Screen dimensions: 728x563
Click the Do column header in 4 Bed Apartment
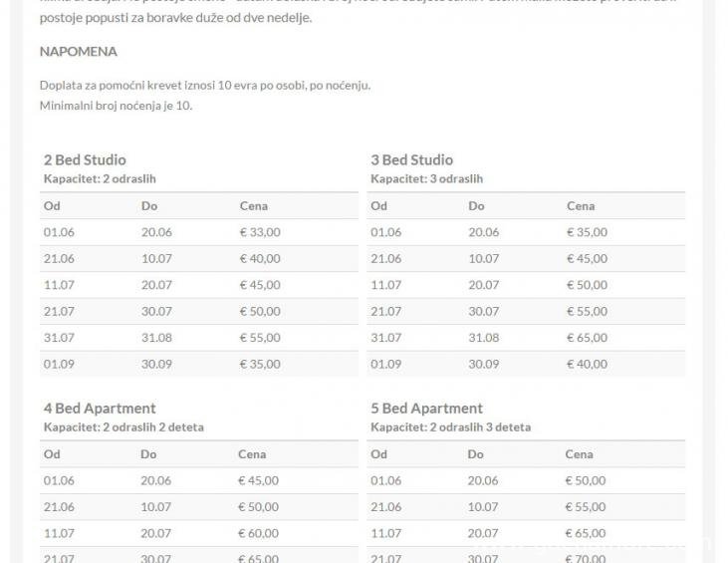(x=148, y=454)
